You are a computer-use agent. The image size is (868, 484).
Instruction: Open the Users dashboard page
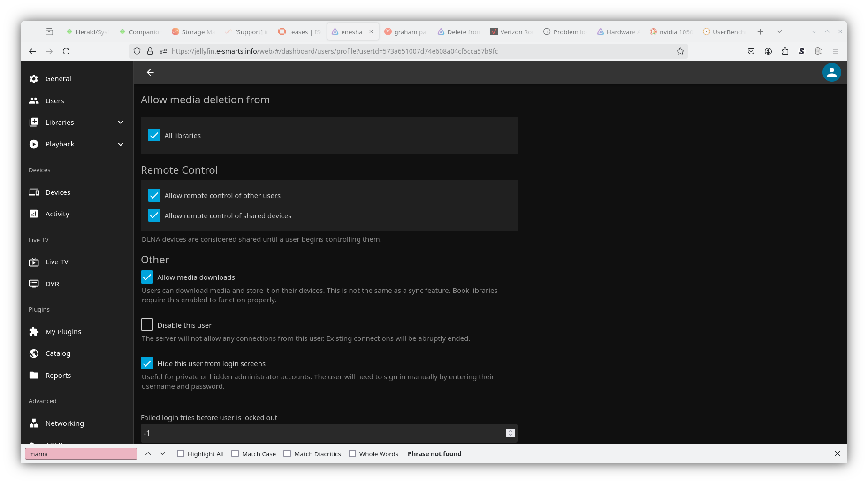[x=54, y=100]
